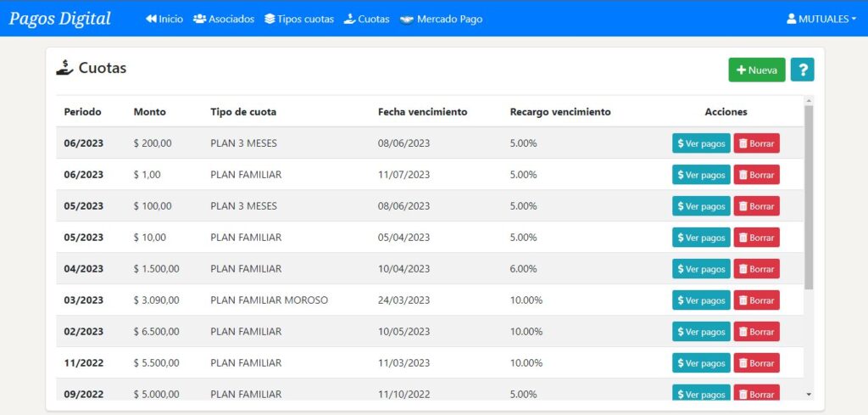The width and height of the screenshot is (868, 415).
Task: Open Ver pagos for PLAN FAMILIAR MOROSO
Action: pyautogui.click(x=700, y=300)
